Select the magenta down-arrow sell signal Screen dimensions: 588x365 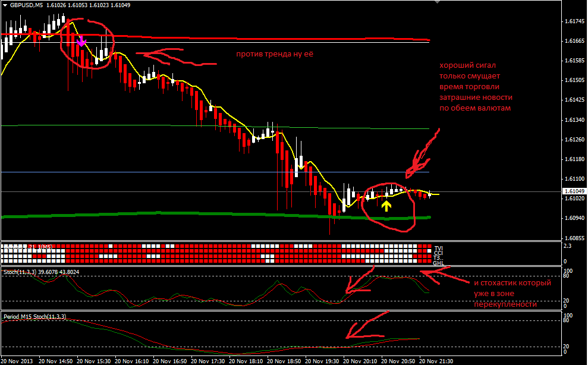(x=81, y=41)
